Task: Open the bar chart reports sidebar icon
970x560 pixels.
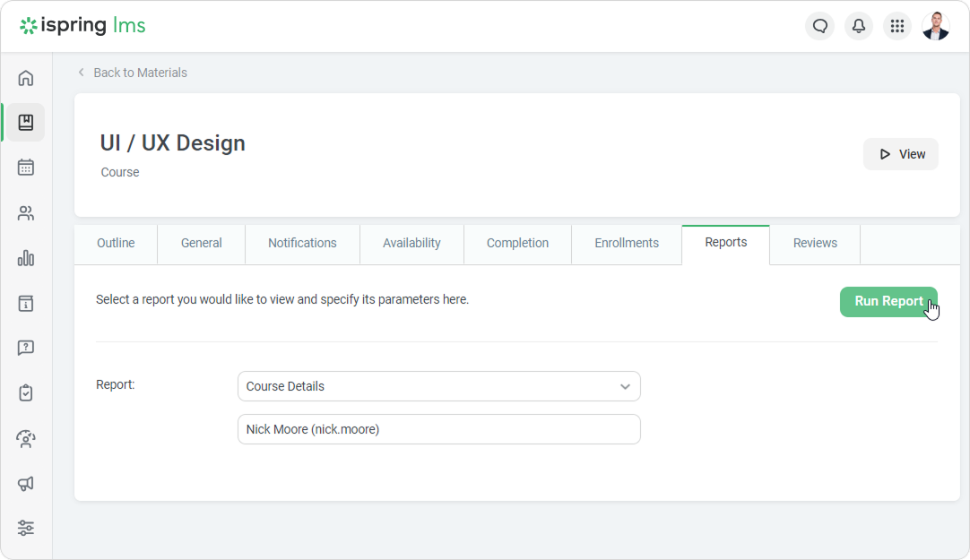Action: tap(25, 259)
